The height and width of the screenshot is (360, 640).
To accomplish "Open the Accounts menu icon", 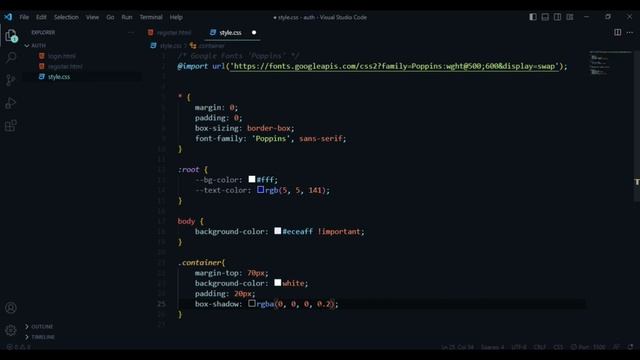I will (x=11, y=308).
